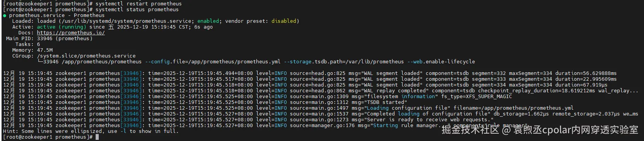Click source=main.go:1273 in log
Viewport: 644px width, 141px height.
pos(319,120)
